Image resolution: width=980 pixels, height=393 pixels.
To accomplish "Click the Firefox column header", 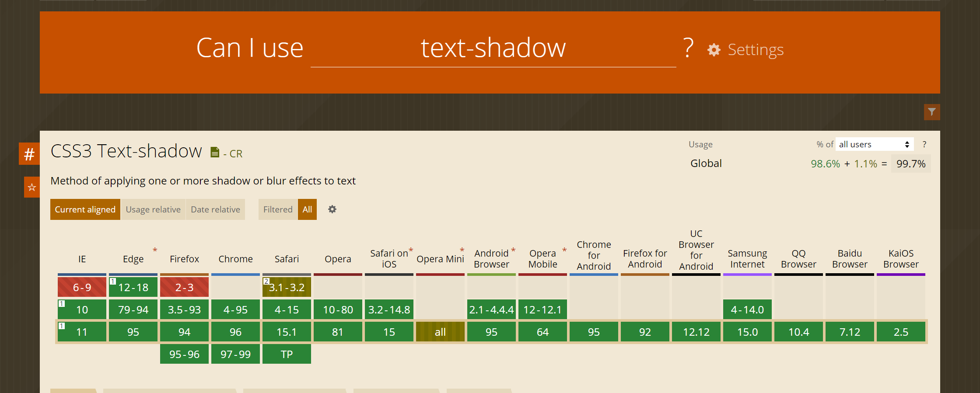I will tap(185, 259).
